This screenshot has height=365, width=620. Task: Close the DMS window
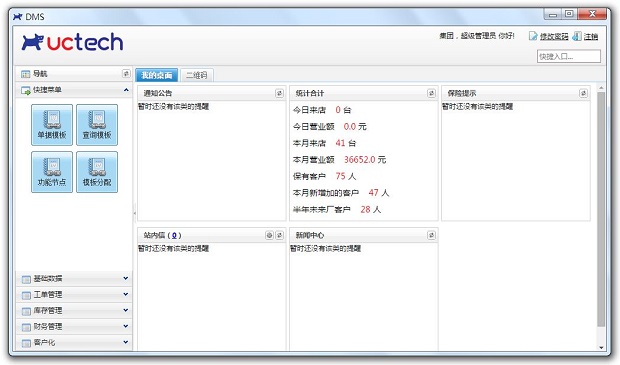click(592, 14)
